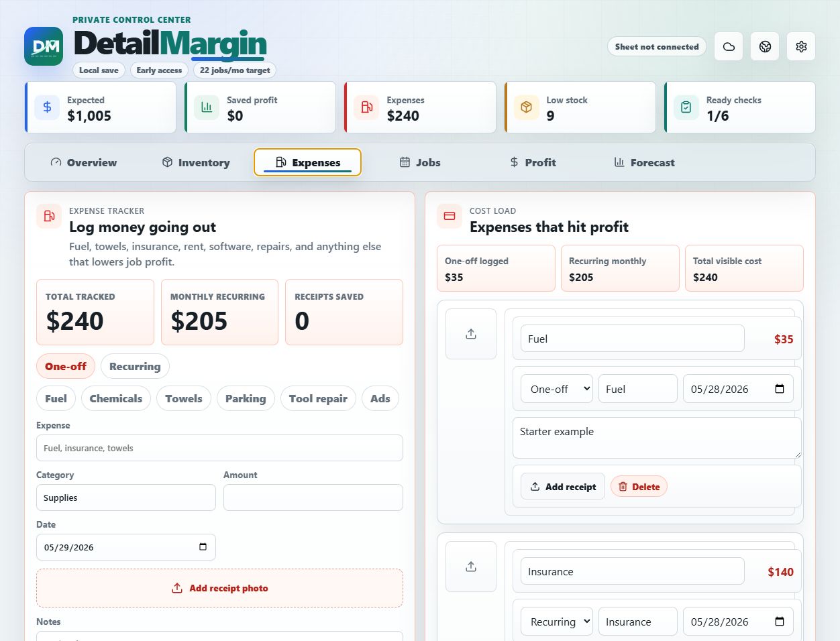The height and width of the screenshot is (641, 840).
Task: Open the Jobs tab
Action: tap(420, 162)
